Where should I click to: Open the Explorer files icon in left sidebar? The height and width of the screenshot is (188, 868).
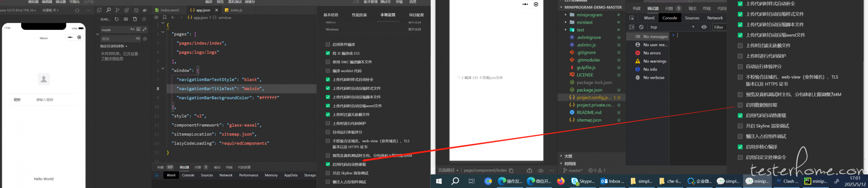[99, 10]
